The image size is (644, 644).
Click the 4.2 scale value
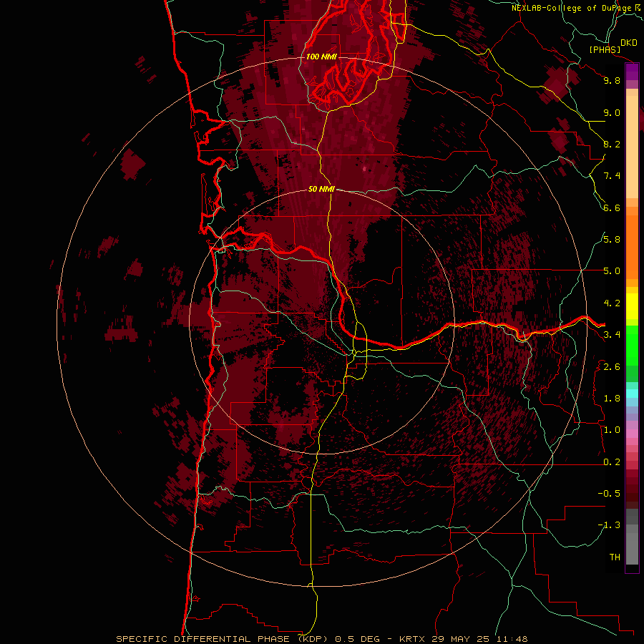tap(612, 303)
